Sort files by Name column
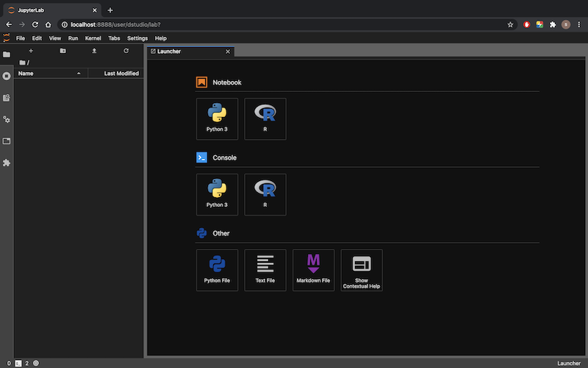 pyautogui.click(x=51, y=73)
